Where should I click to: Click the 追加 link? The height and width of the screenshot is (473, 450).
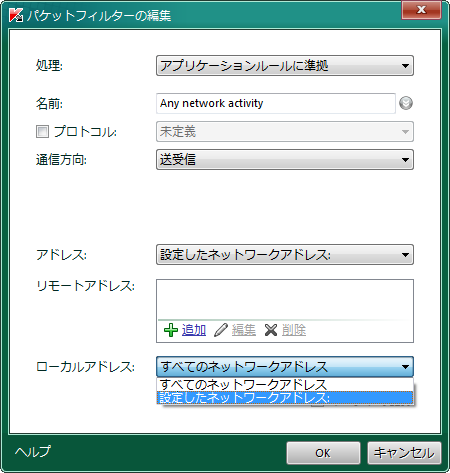click(194, 330)
